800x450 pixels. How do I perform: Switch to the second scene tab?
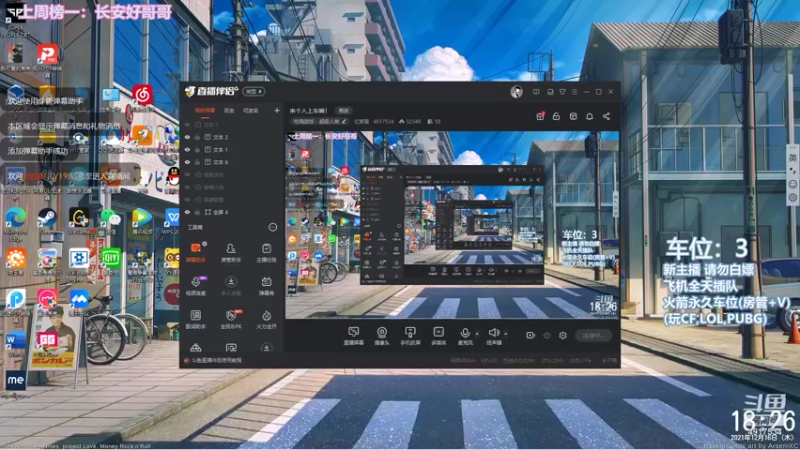(x=229, y=110)
